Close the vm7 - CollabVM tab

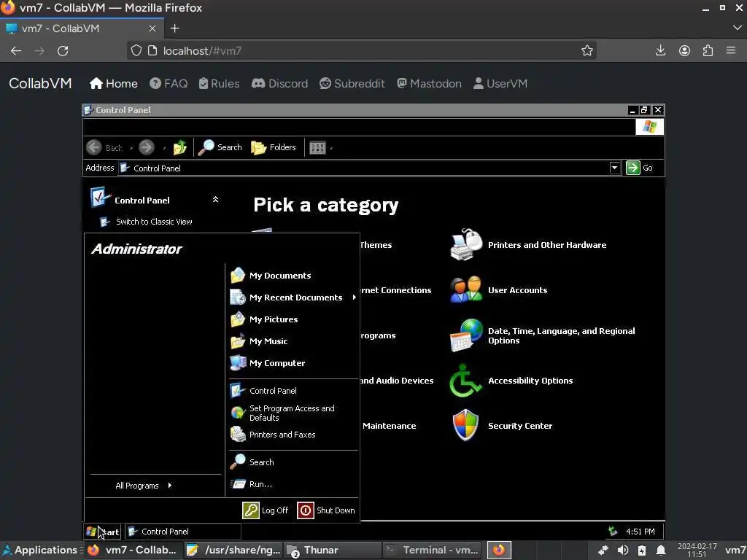coord(152,28)
